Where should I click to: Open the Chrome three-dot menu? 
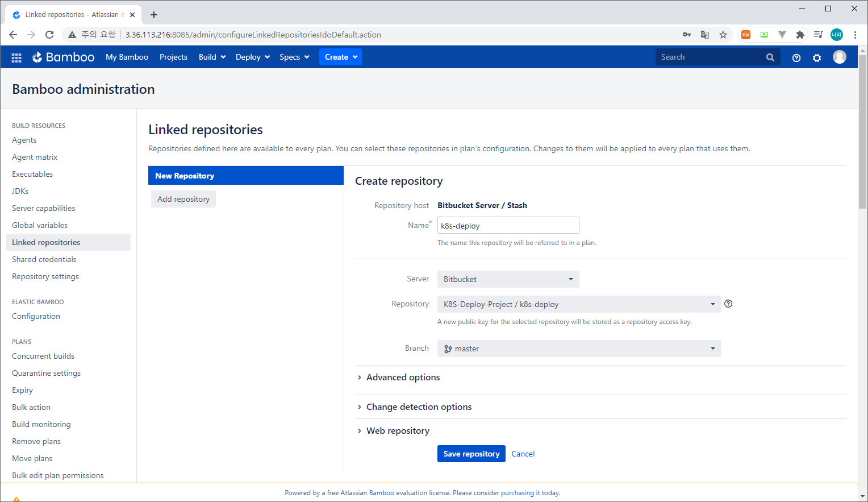[x=855, y=35]
